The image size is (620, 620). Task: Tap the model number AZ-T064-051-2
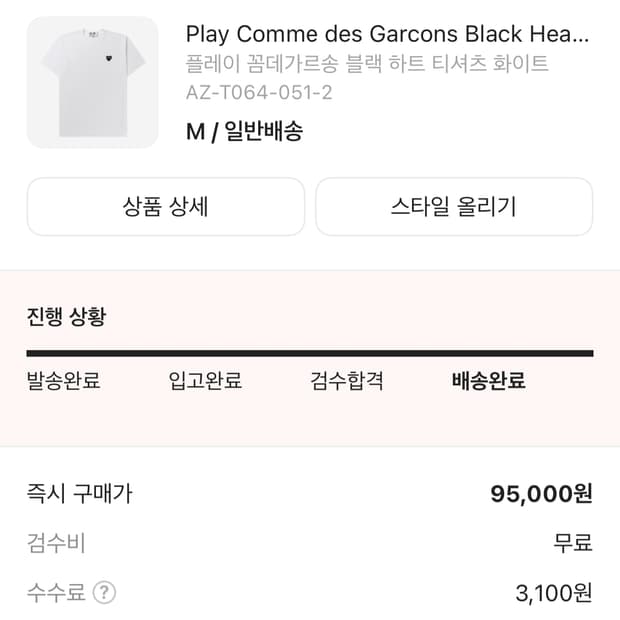point(259,93)
